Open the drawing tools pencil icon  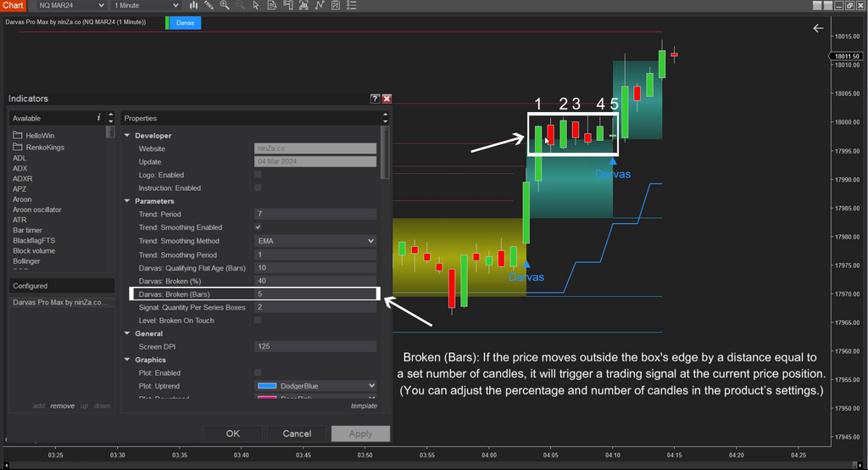[209, 5]
